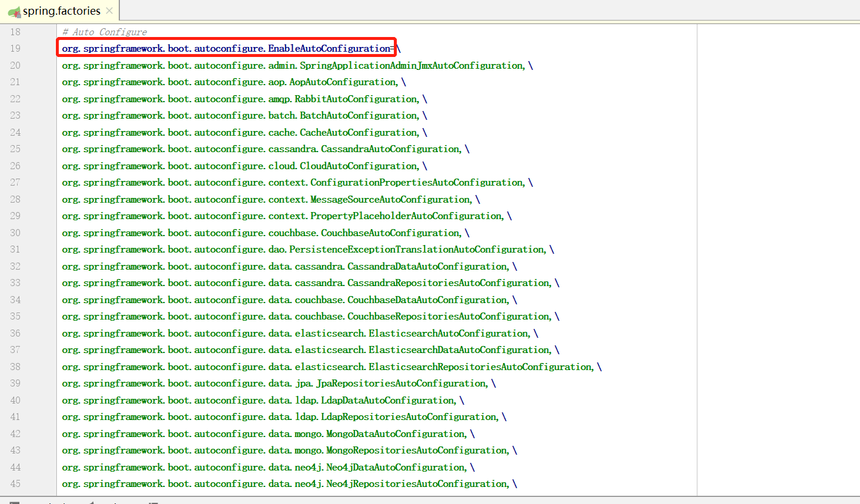
Task: Click the ConfigurationPropertiesAutoConfiguration line
Action: click(297, 182)
